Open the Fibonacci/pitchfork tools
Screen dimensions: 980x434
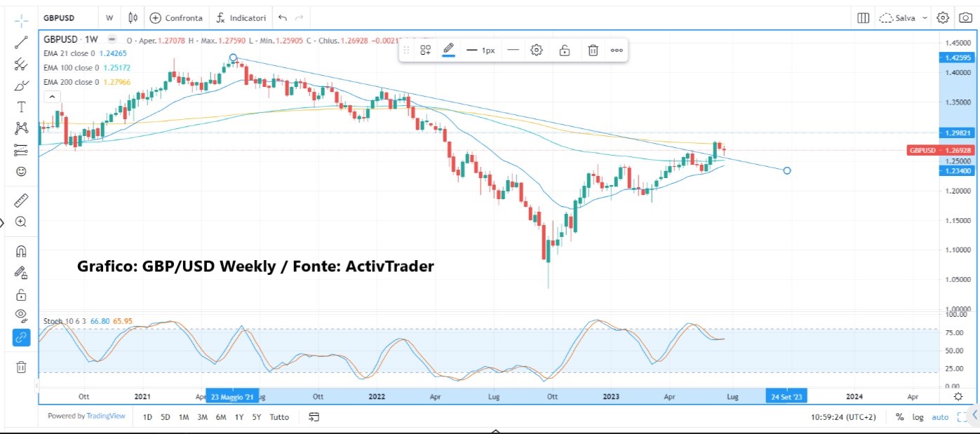21,65
